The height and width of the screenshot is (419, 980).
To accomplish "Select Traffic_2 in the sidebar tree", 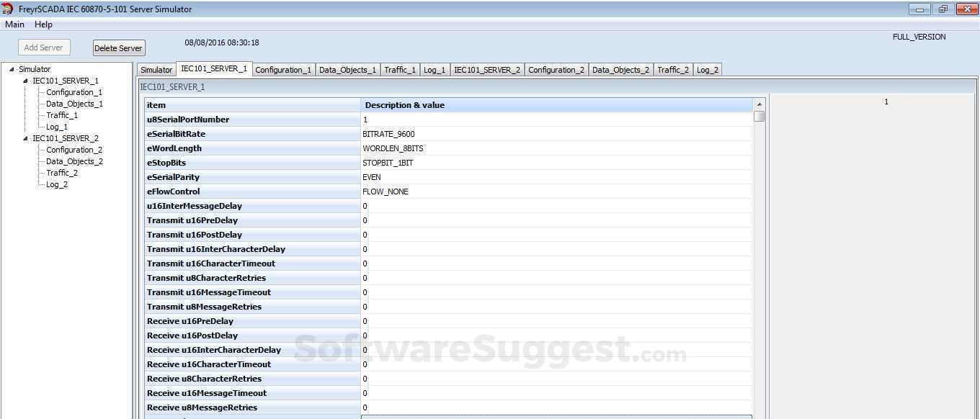I will [62, 172].
